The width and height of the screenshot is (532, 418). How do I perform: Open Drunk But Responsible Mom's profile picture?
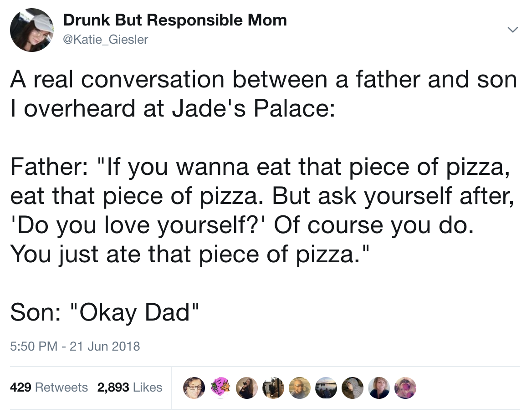[32, 30]
